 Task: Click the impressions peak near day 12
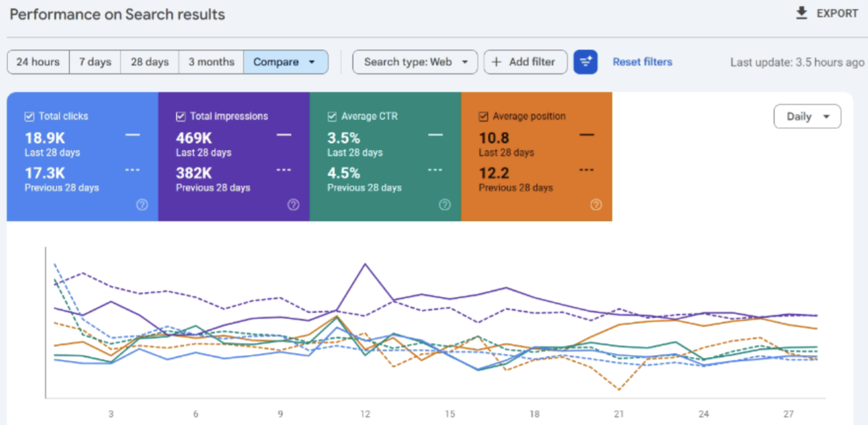click(x=365, y=264)
